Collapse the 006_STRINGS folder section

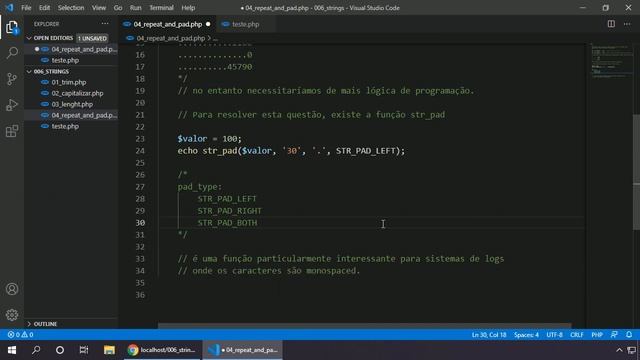tap(71, 71)
